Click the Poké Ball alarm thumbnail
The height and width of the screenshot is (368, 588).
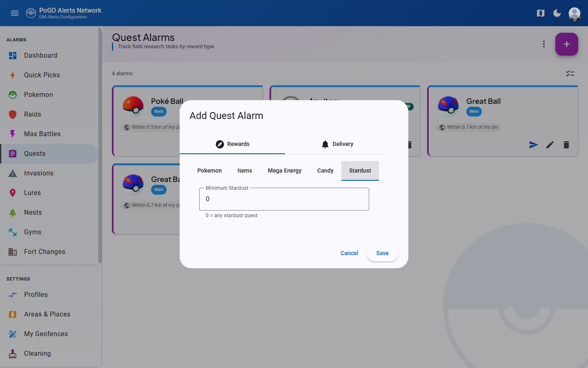[133, 106]
